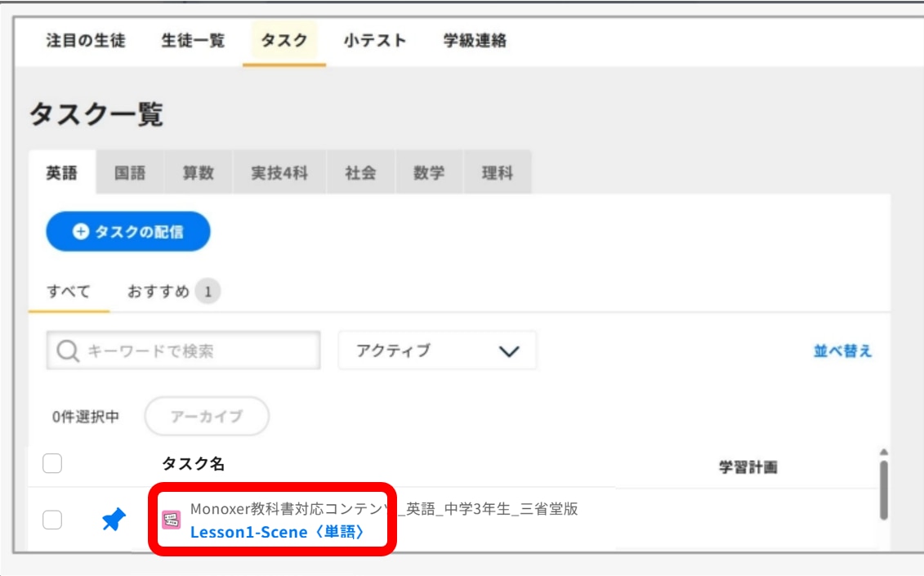Viewport: 924px width, 576px height.
Task: Select the 国語 subject tab
Action: coord(130,172)
